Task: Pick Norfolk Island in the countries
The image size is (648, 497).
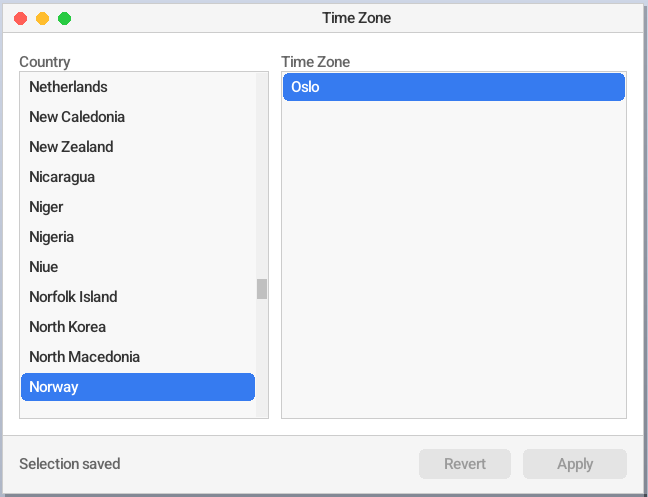Action: coord(138,297)
